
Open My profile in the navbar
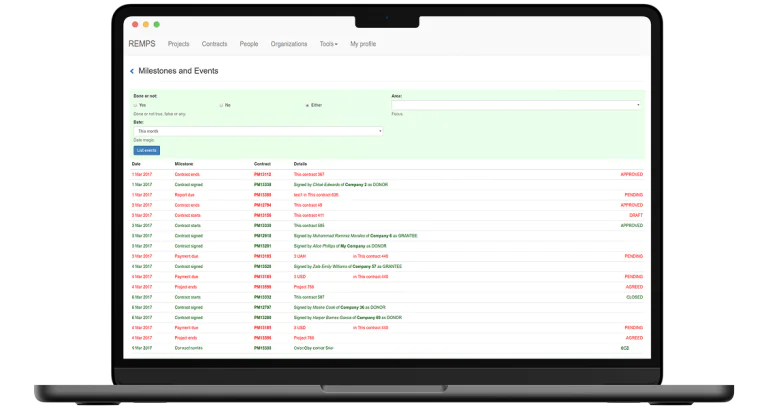[x=363, y=44]
